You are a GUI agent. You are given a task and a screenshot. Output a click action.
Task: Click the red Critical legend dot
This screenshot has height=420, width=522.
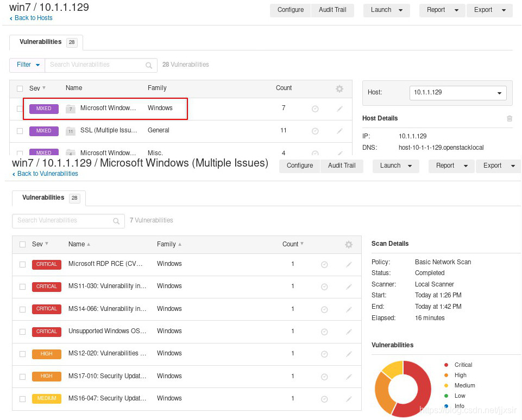coord(446,365)
